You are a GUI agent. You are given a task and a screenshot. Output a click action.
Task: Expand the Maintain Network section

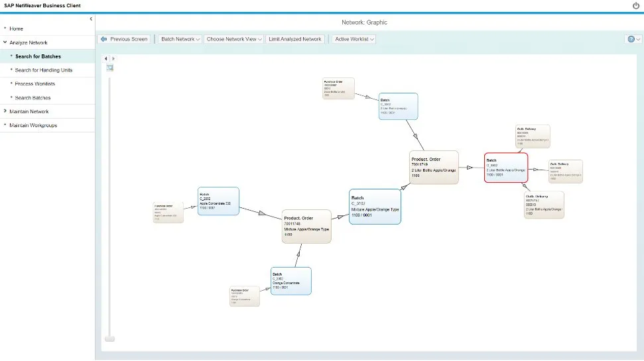click(29, 111)
